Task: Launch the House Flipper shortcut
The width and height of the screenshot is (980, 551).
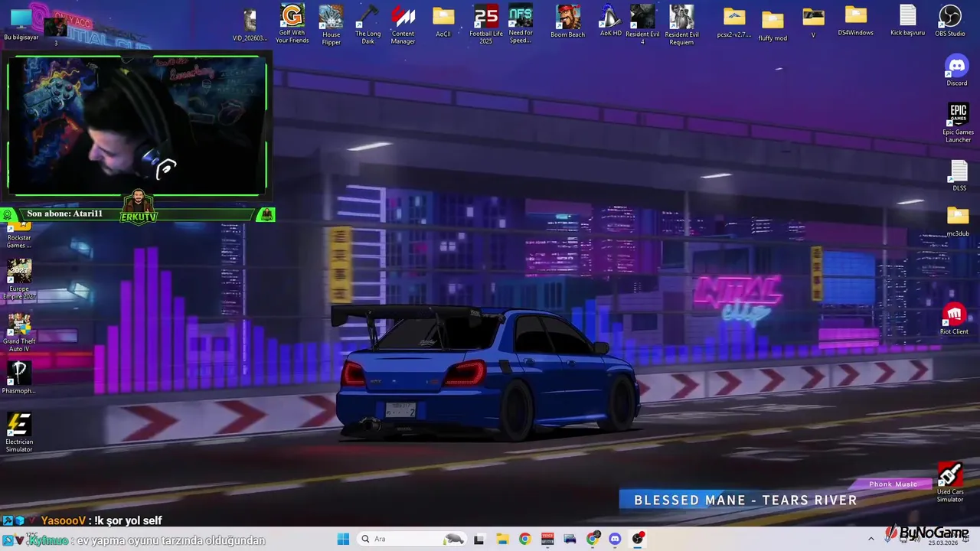Action: [331, 24]
